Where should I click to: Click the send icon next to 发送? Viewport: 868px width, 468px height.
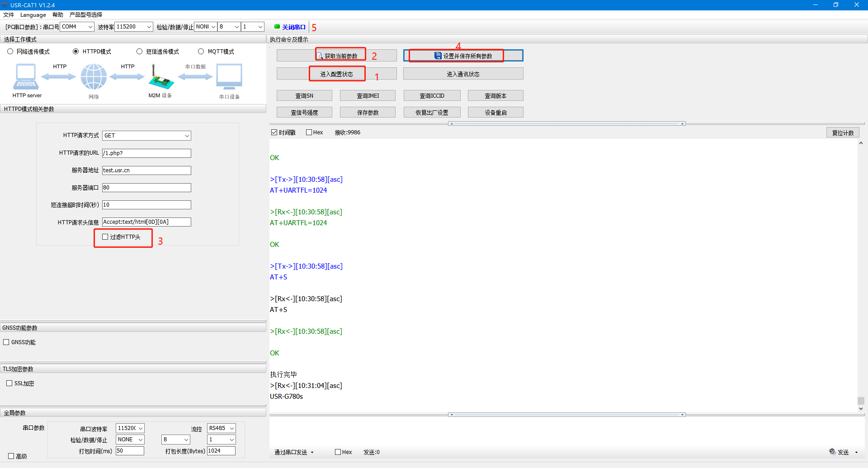[x=832, y=452]
